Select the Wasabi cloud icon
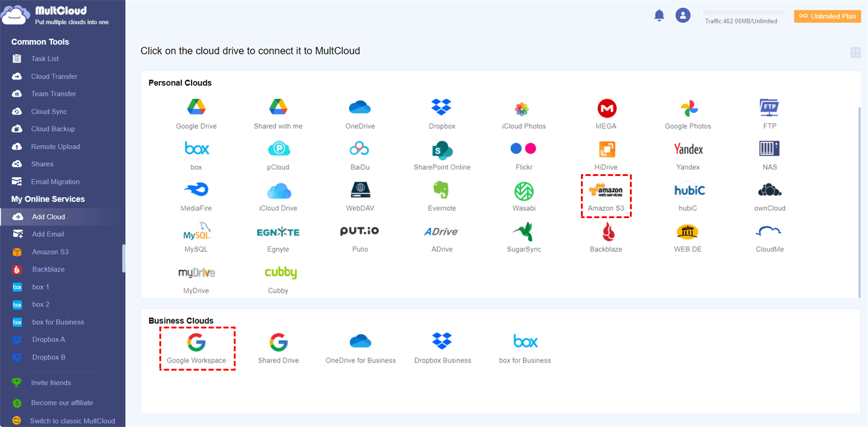 (524, 191)
